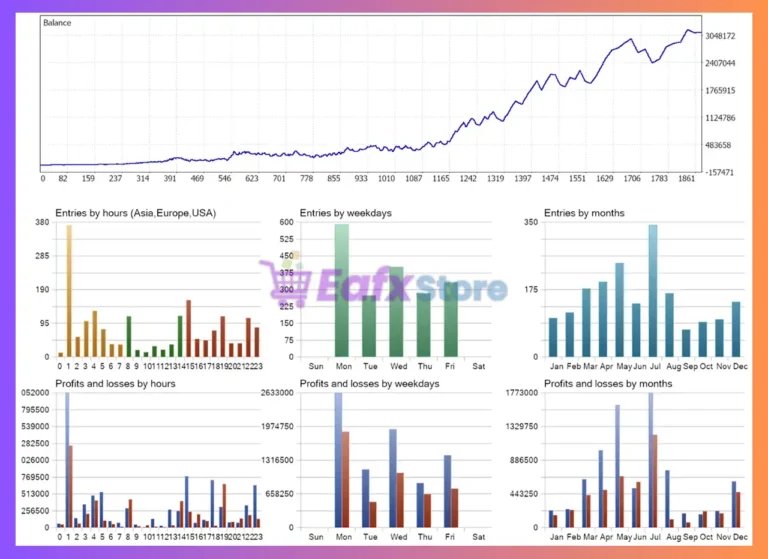768x559 pixels.
Task: Click the 256500 value on hourly profits axis
Action: coord(35,511)
